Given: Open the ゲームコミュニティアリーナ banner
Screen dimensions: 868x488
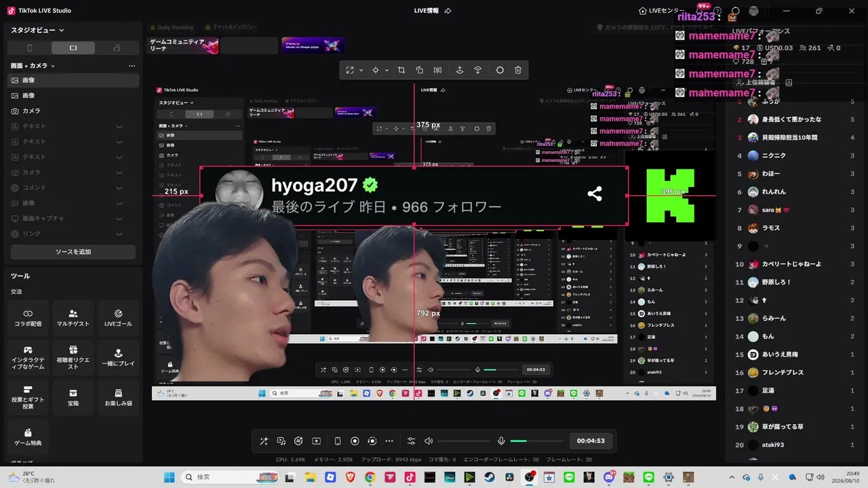Looking at the screenshot, I should pyautogui.click(x=184, y=45).
